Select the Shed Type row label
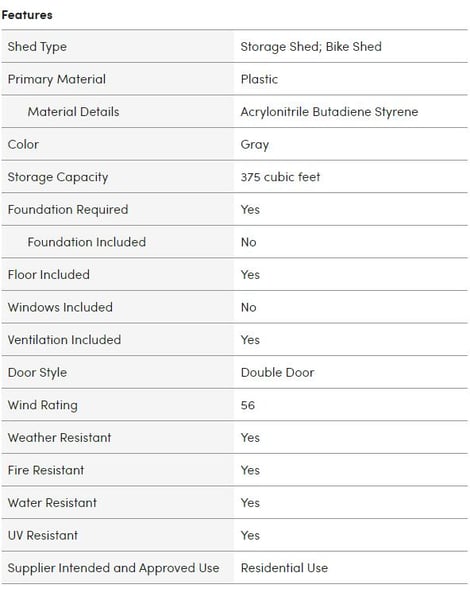Screen dimensions: 470x600 coord(37,47)
